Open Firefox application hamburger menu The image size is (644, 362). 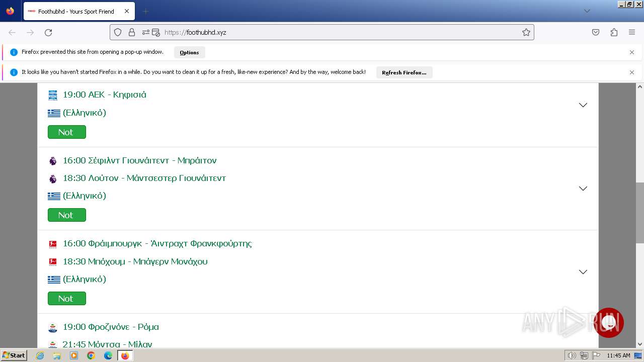632,32
